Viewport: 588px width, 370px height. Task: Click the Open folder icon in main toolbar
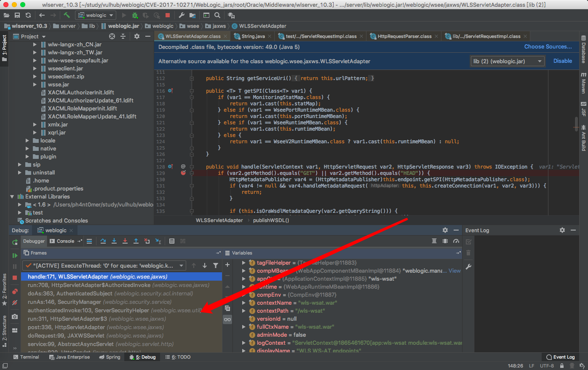[6, 15]
